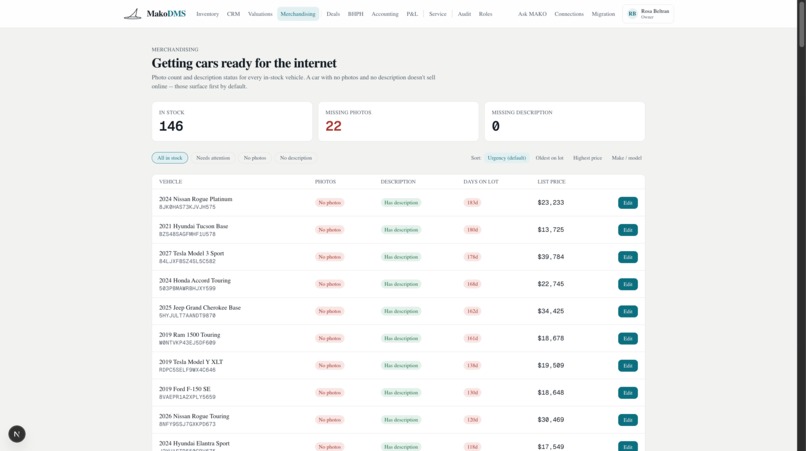Viewport: 806px width, 451px height.
Task: Sort by Make / model
Action: [x=627, y=158]
